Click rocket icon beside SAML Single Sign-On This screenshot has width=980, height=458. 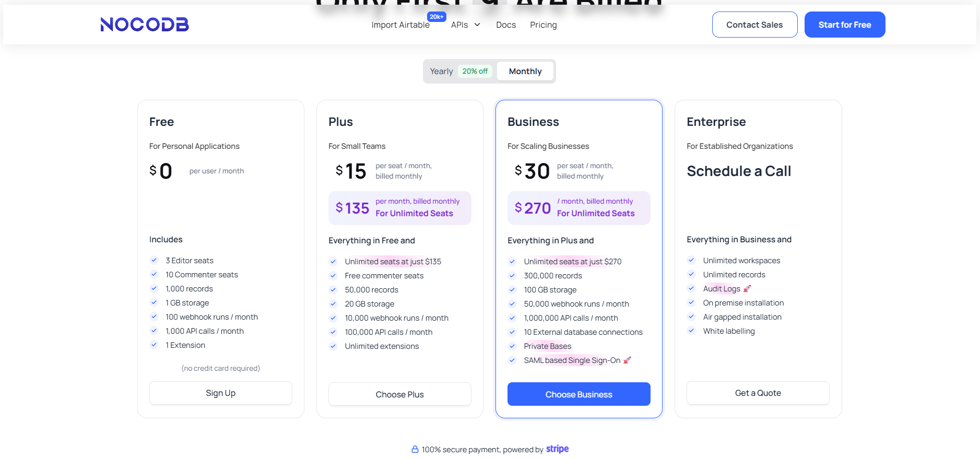tap(627, 360)
